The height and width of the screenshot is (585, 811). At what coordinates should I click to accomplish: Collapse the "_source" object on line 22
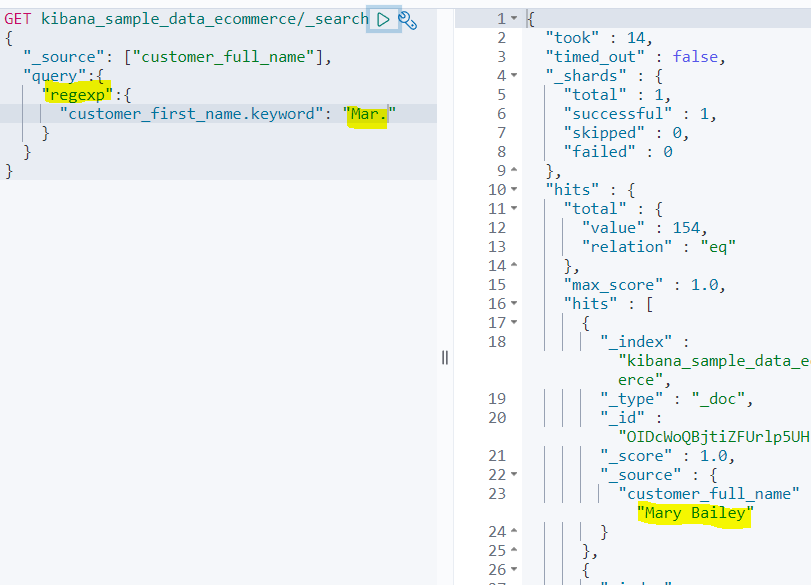[514, 474]
